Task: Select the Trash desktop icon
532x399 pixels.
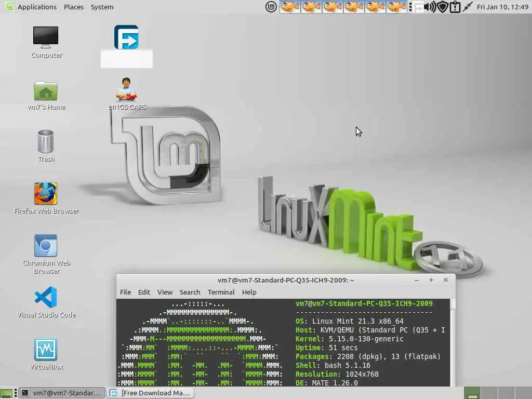Action: 46,146
